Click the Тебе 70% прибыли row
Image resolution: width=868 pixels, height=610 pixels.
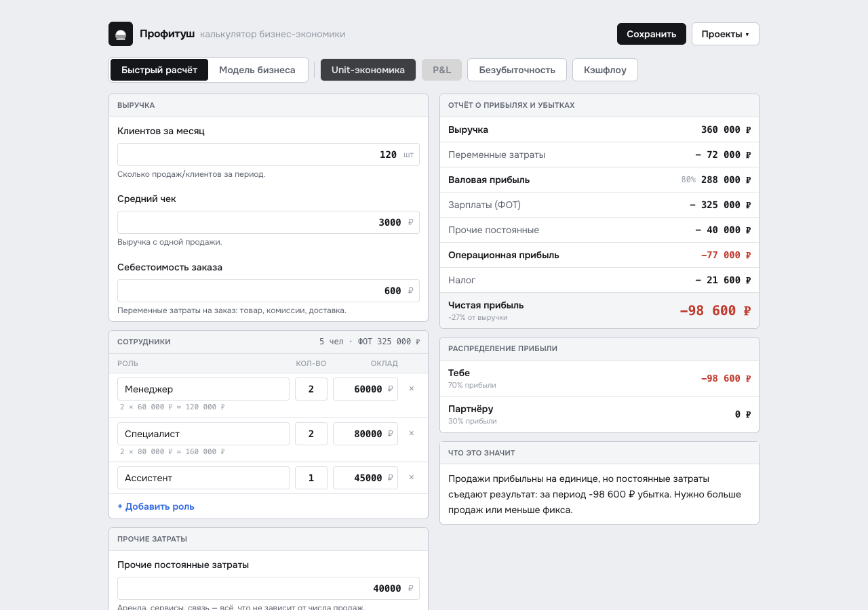pos(599,378)
